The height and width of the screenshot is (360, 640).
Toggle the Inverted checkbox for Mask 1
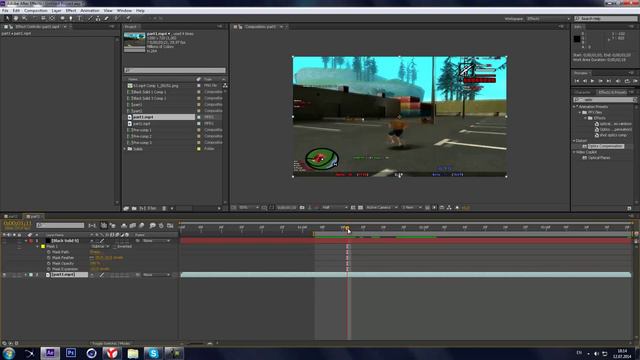115,247
